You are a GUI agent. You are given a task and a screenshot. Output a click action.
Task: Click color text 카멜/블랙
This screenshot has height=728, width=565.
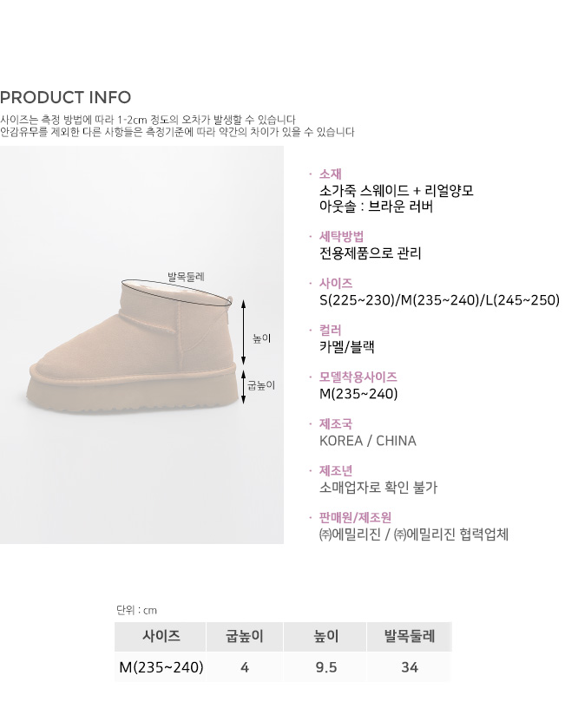click(347, 347)
